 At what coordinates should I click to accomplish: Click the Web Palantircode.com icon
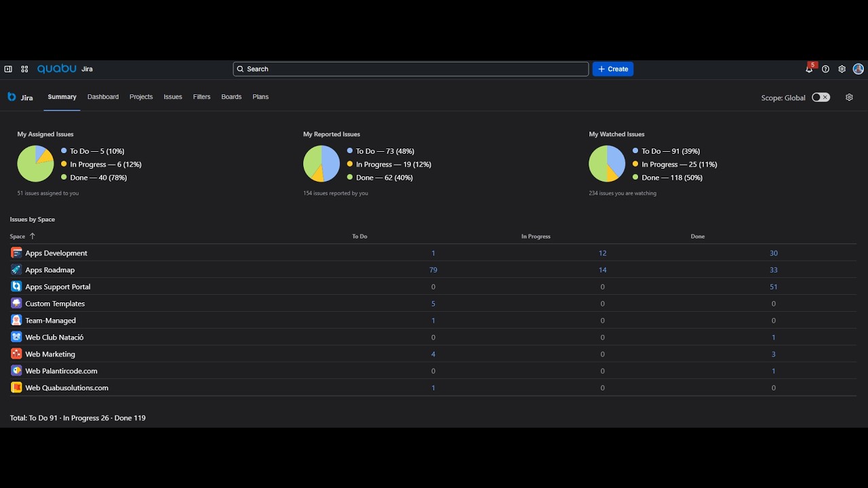tap(16, 371)
